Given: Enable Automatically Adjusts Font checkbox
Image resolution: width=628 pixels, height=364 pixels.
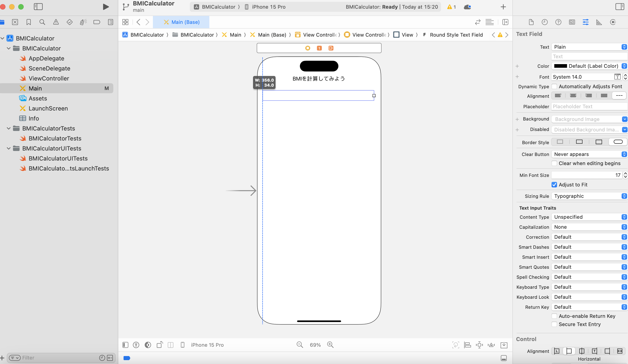Looking at the screenshot, I should [x=554, y=86].
